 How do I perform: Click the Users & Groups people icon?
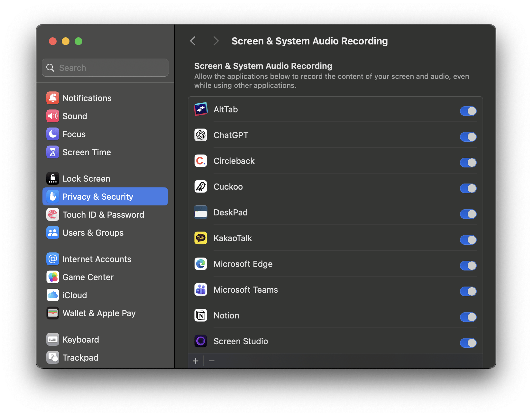tap(53, 232)
